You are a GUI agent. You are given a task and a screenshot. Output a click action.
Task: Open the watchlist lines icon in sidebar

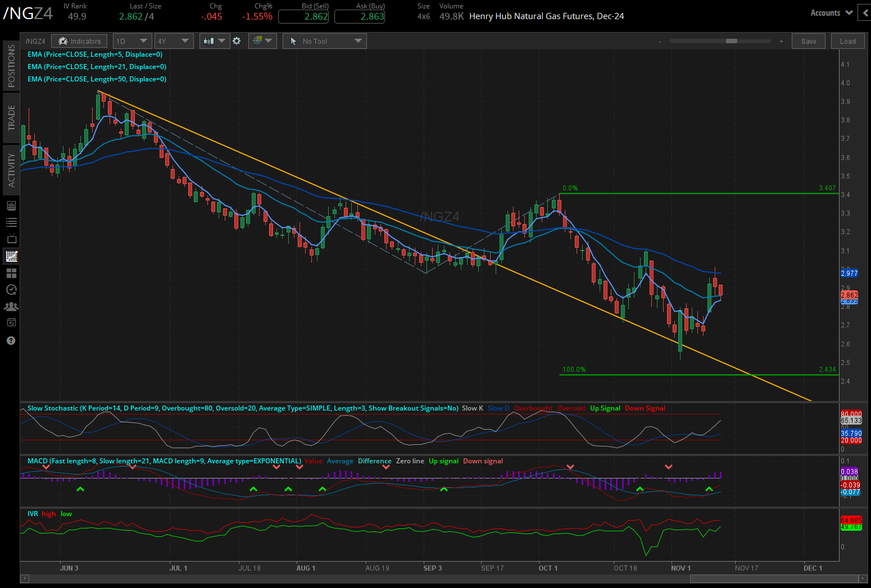click(x=11, y=222)
